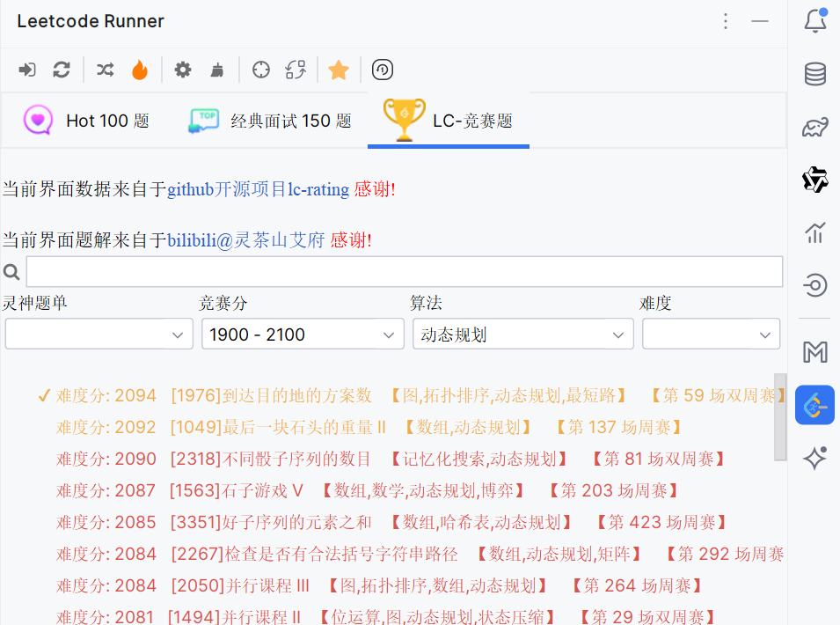
Task: Open the Gradle elephant icon in the sidebar
Action: click(x=815, y=129)
